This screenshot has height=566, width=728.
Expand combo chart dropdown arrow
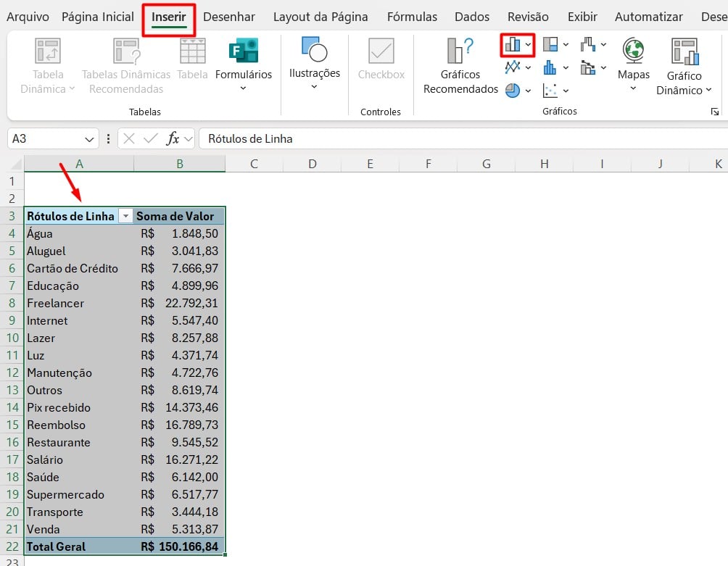(603, 67)
